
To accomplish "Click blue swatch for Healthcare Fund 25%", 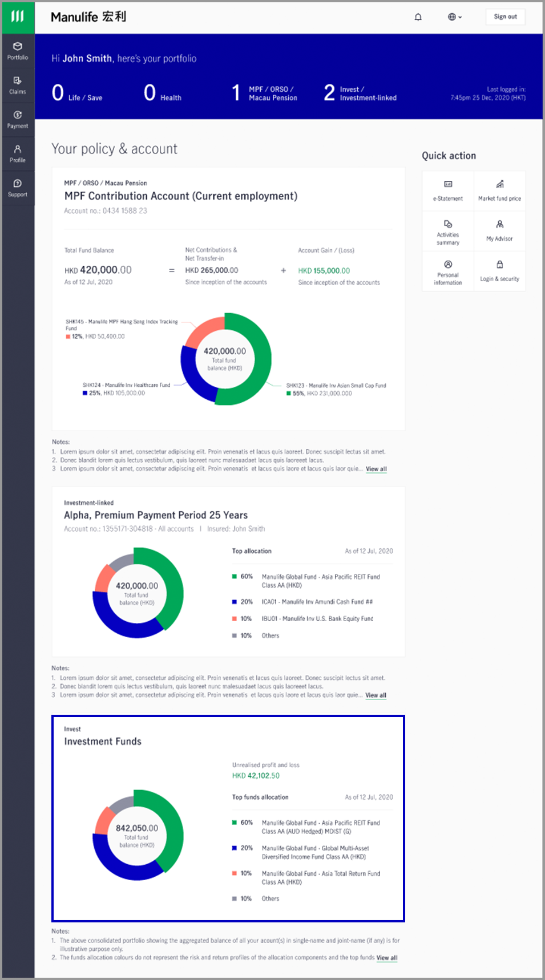I will pos(85,393).
